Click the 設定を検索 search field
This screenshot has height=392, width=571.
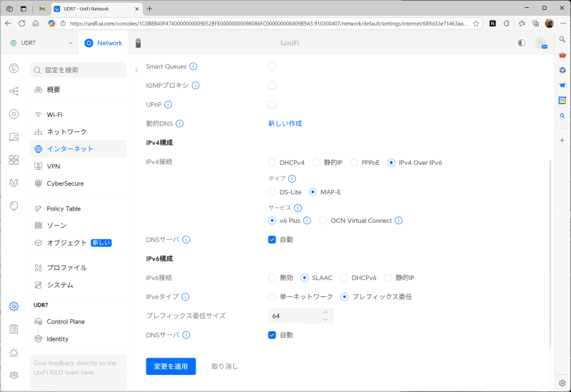coord(79,70)
